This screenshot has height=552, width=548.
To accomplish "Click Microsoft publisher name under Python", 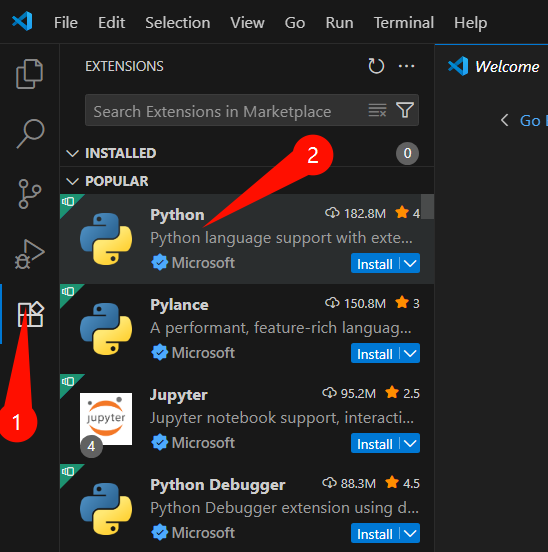I will tap(203, 263).
